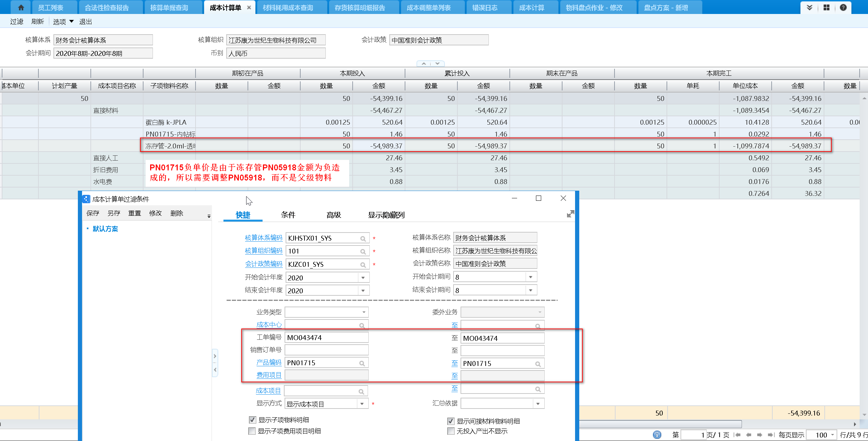The height and width of the screenshot is (441, 868).
Task: Expand the filter dialog fullscreen icon
Action: (x=571, y=214)
